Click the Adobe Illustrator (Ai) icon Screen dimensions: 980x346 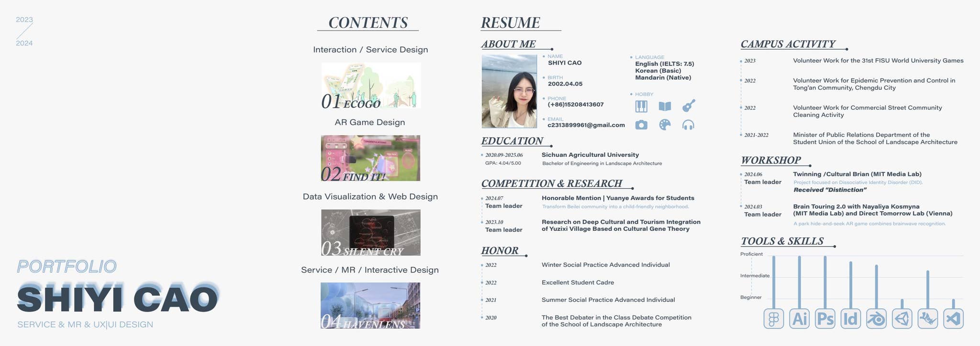pos(800,319)
